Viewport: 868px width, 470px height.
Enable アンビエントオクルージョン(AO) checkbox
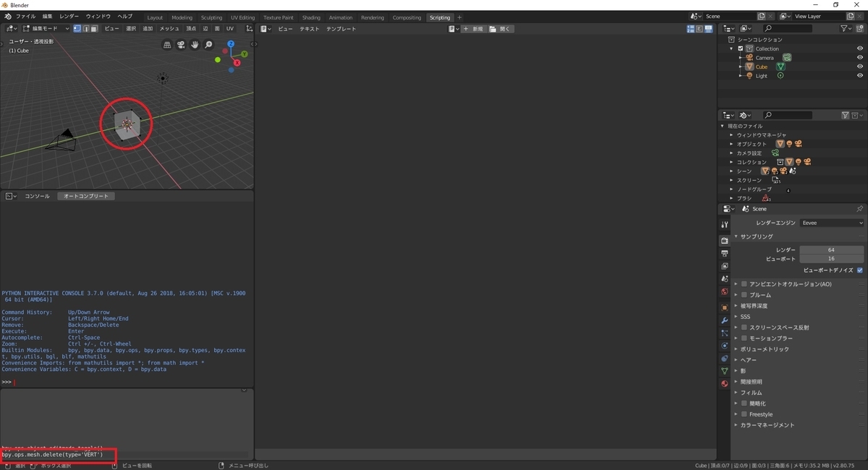[x=744, y=284]
